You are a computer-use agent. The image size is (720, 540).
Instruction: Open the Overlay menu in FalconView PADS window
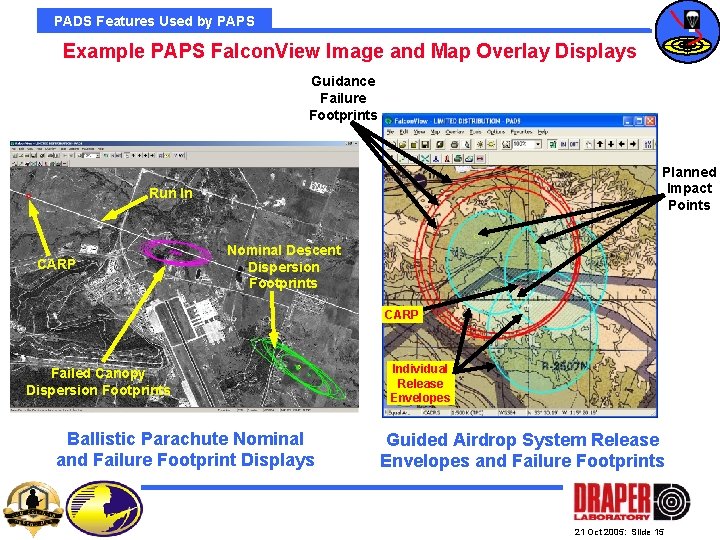pos(455,132)
